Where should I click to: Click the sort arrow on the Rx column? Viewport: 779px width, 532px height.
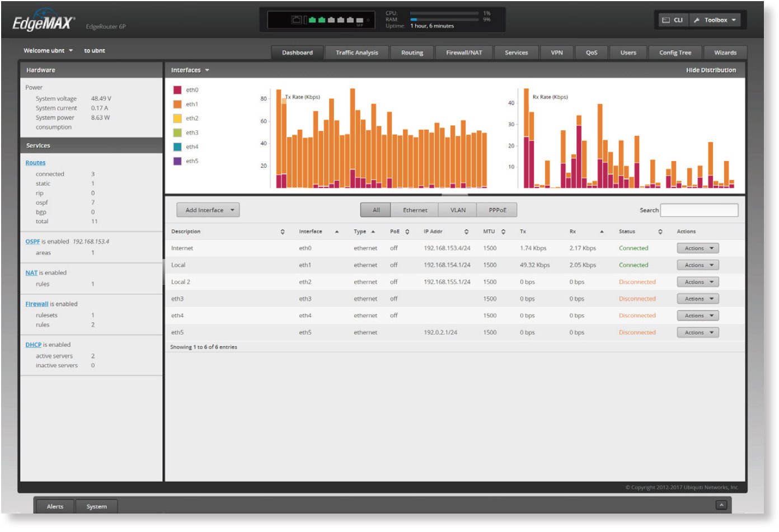point(602,231)
